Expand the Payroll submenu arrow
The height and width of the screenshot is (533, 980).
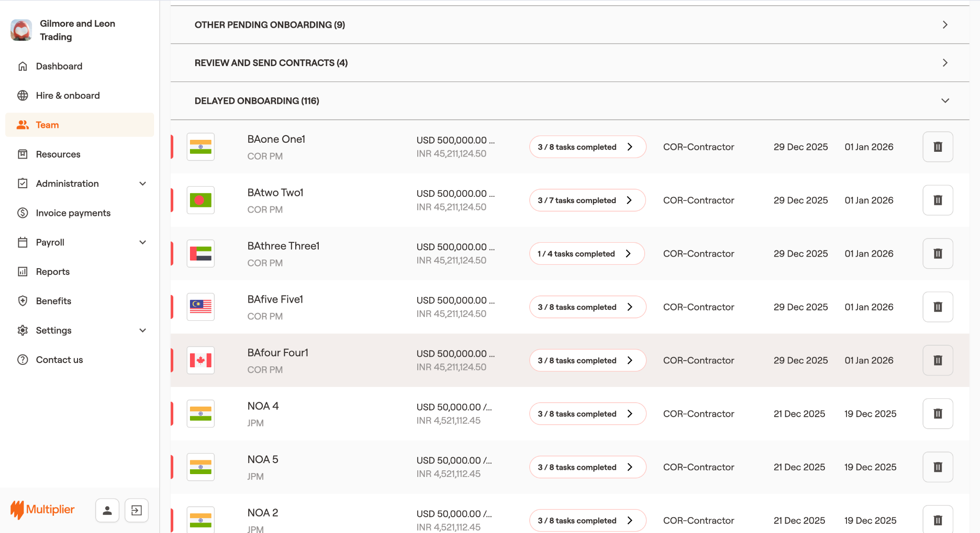(x=142, y=242)
